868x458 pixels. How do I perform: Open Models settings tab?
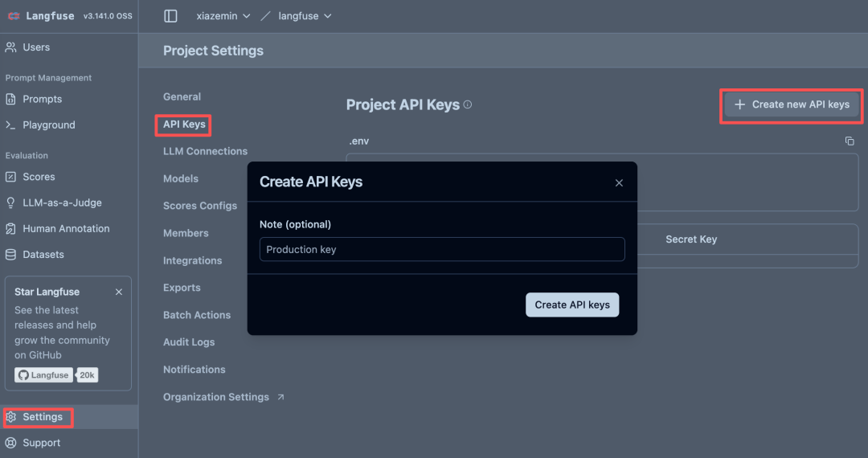(x=181, y=178)
